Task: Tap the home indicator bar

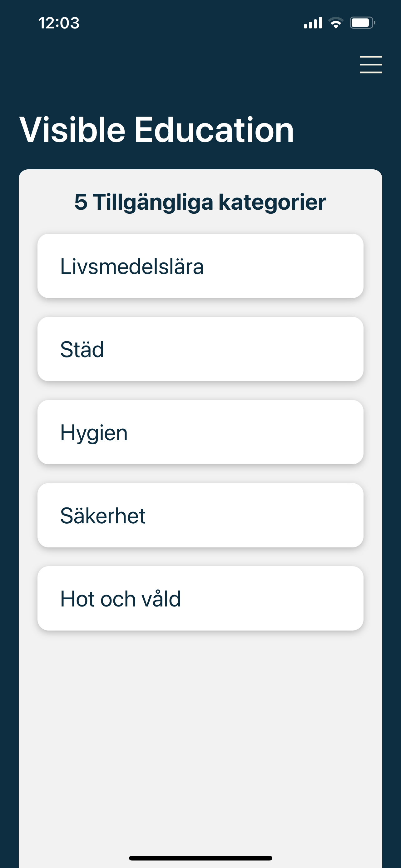Action: tap(200, 858)
